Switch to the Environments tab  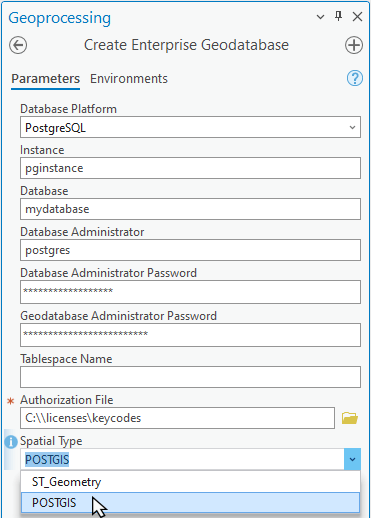pyautogui.click(x=129, y=79)
